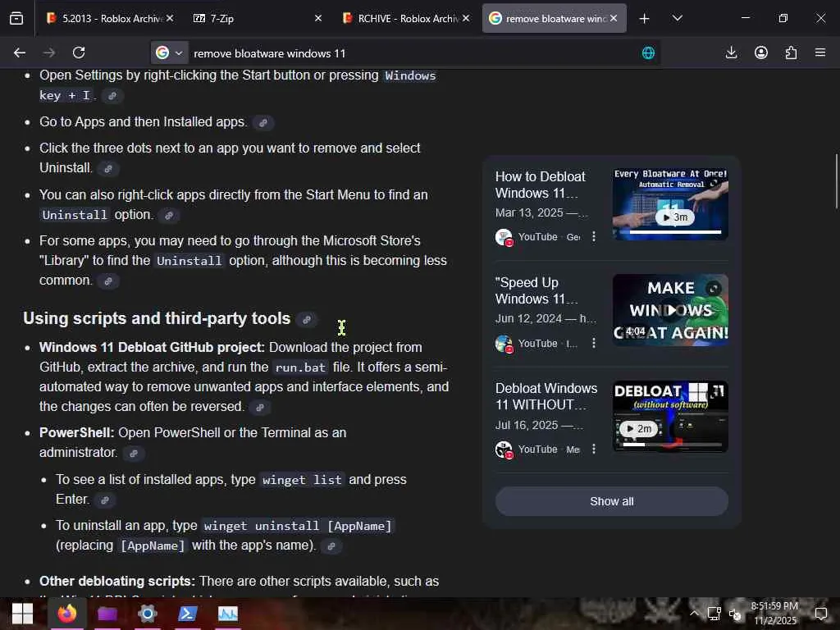Image resolution: width=840 pixels, height=630 pixels.
Task: Open Google search engine dropdown in address bar
Action: tap(169, 52)
